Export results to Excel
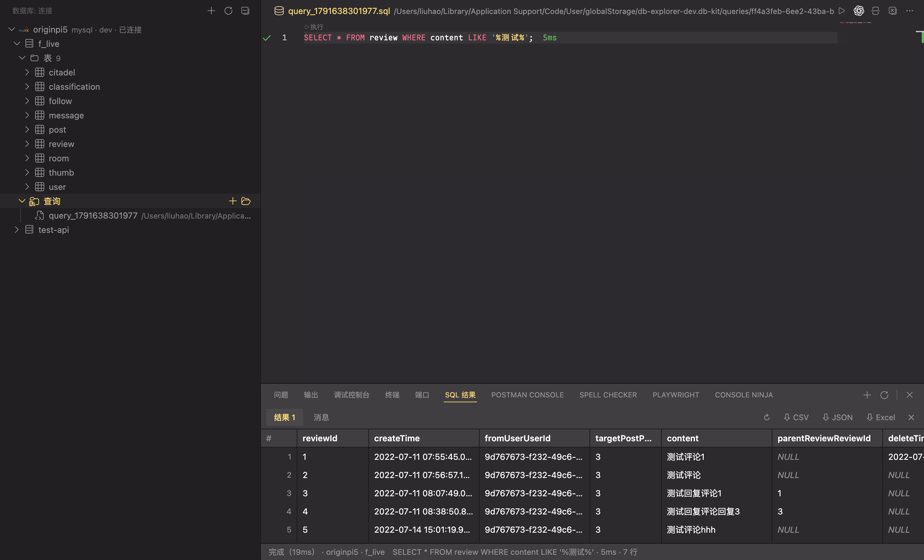The height and width of the screenshot is (560, 924). [x=880, y=418]
